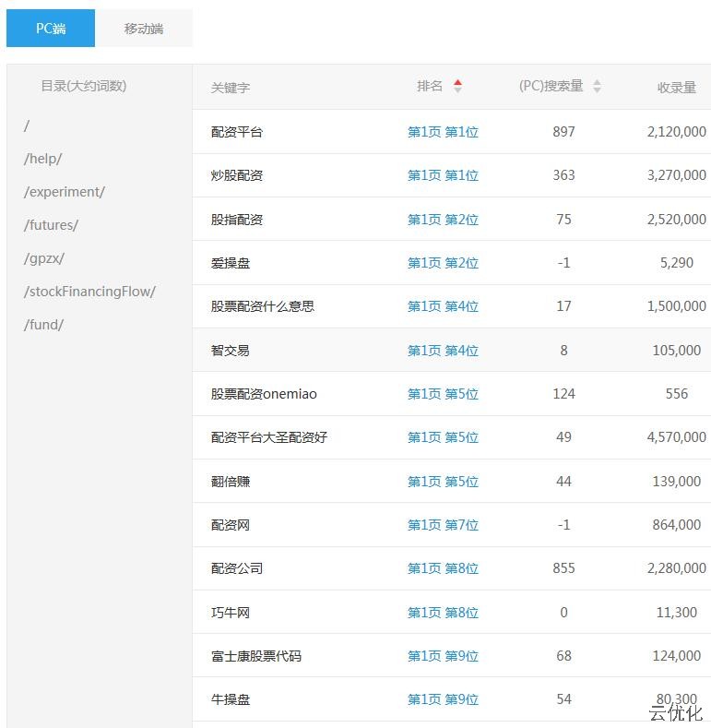This screenshot has width=711, height=728.
Task: Switch to the PC端 tab
Action: click(51, 29)
